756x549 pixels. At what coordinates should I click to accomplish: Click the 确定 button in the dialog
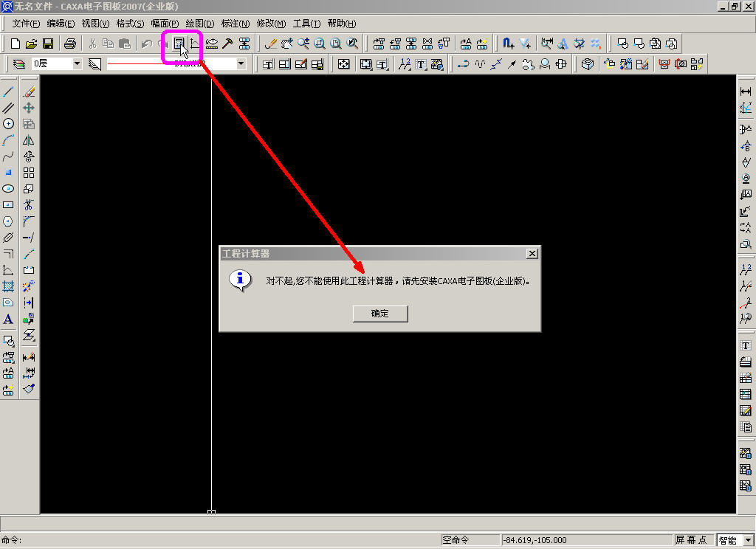[380, 314]
